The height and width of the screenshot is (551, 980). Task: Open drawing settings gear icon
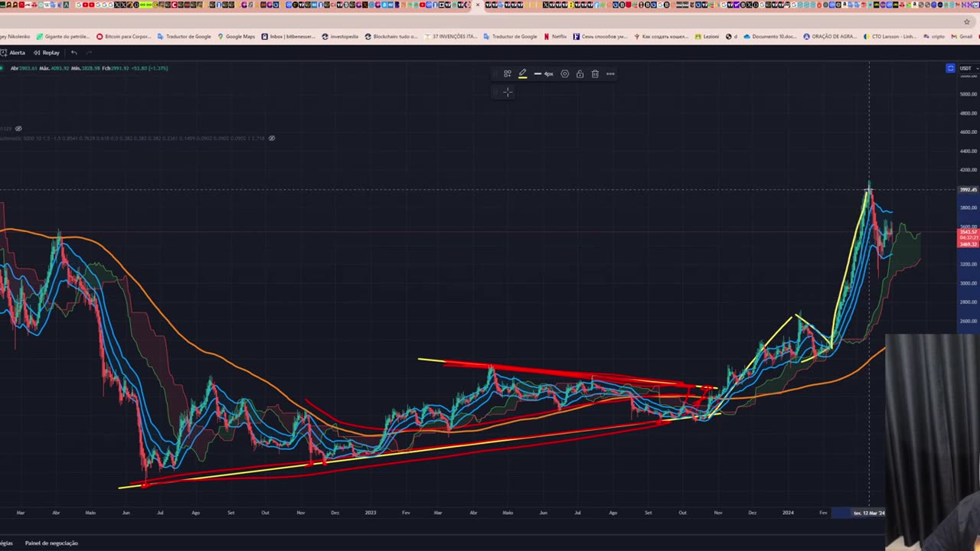pyautogui.click(x=564, y=74)
